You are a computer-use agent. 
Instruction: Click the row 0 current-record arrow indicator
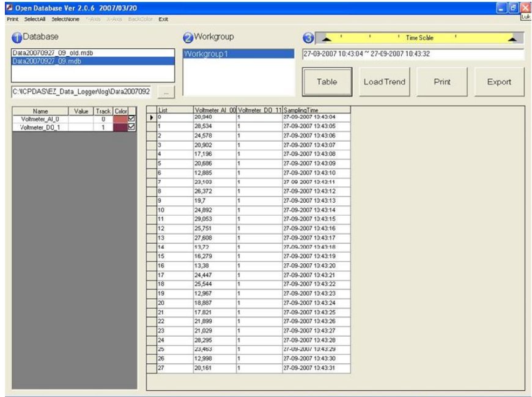point(152,116)
